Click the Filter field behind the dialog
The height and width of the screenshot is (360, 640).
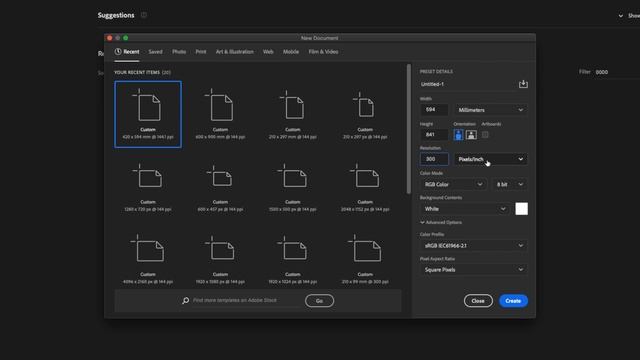tap(616, 72)
